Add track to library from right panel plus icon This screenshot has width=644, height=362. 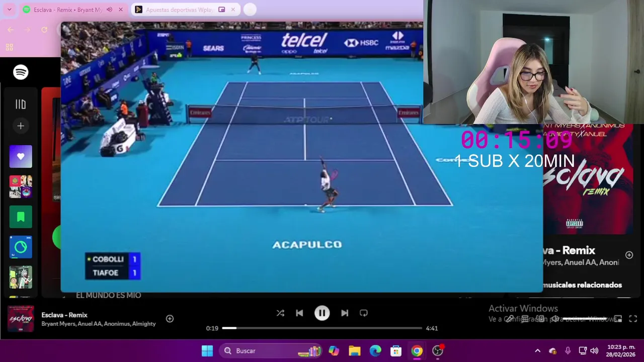629,255
